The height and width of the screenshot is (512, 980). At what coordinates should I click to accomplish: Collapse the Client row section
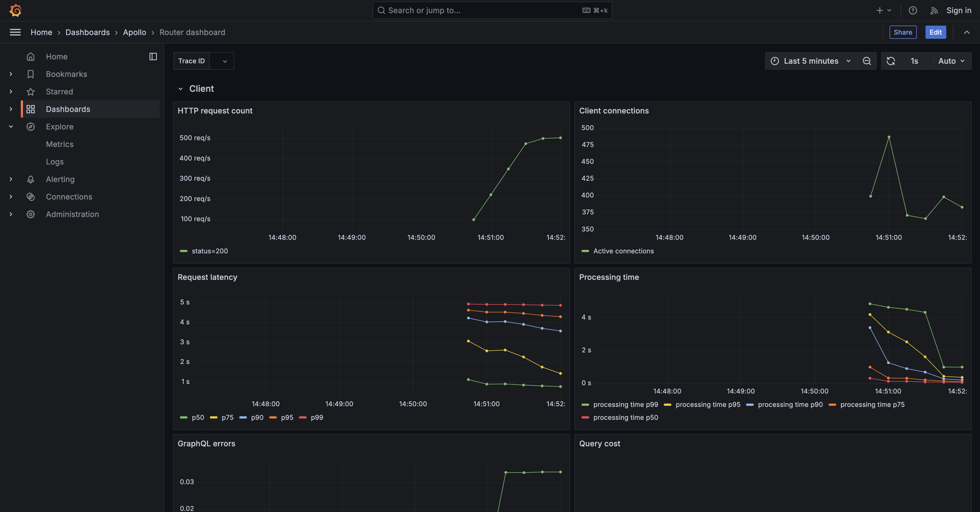point(180,89)
